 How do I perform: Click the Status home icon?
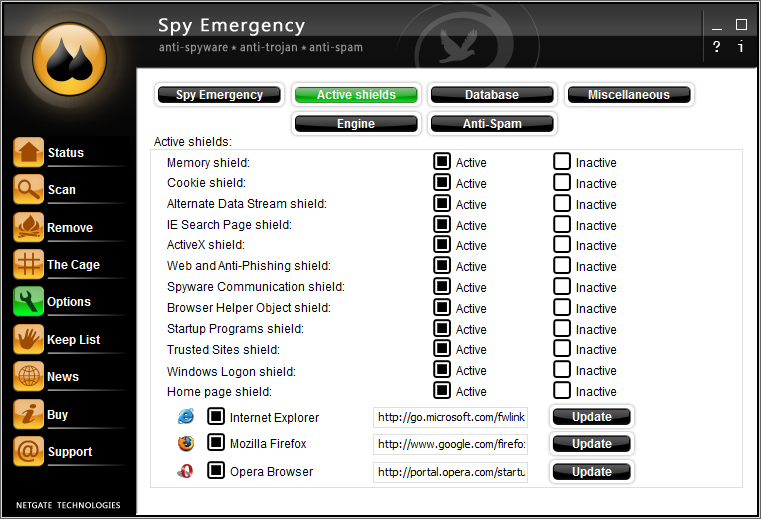29,152
